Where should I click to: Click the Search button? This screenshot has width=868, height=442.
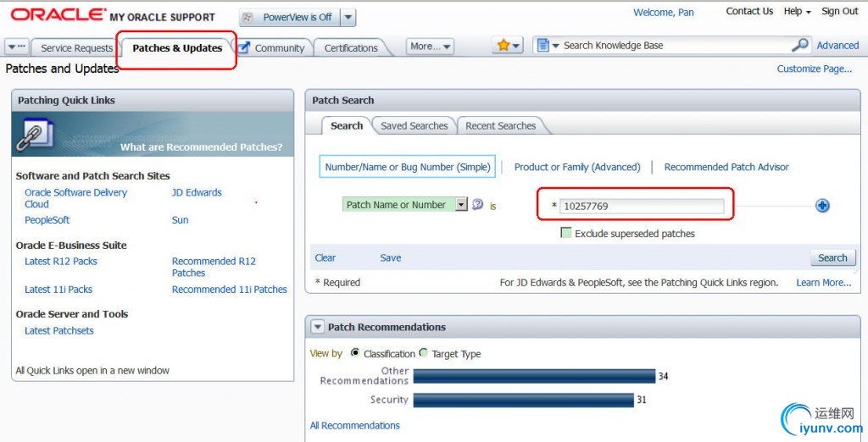click(x=832, y=257)
